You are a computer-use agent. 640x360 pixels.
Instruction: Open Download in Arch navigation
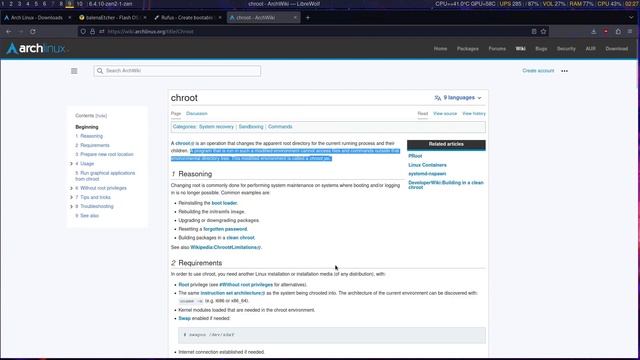[617, 49]
